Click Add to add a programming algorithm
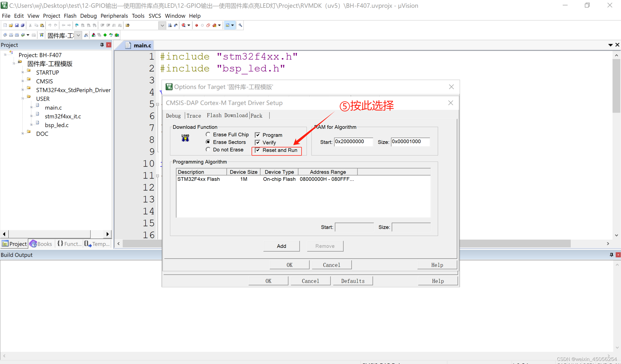621x364 pixels. 281,246
